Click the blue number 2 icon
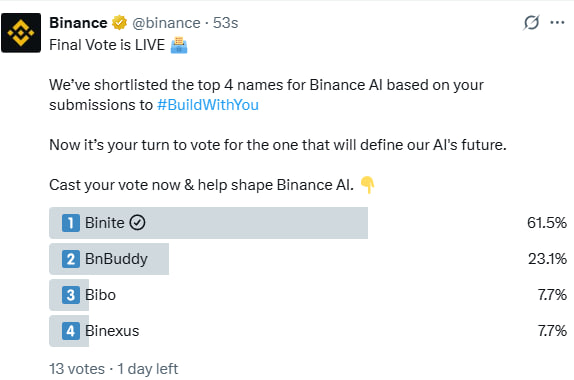The width and height of the screenshot is (574, 380). [71, 259]
